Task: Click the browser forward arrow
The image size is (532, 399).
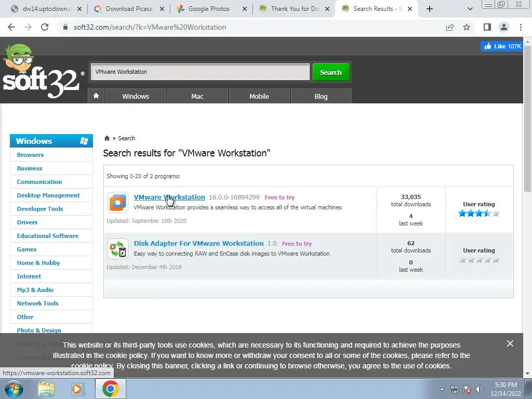Action: point(28,27)
